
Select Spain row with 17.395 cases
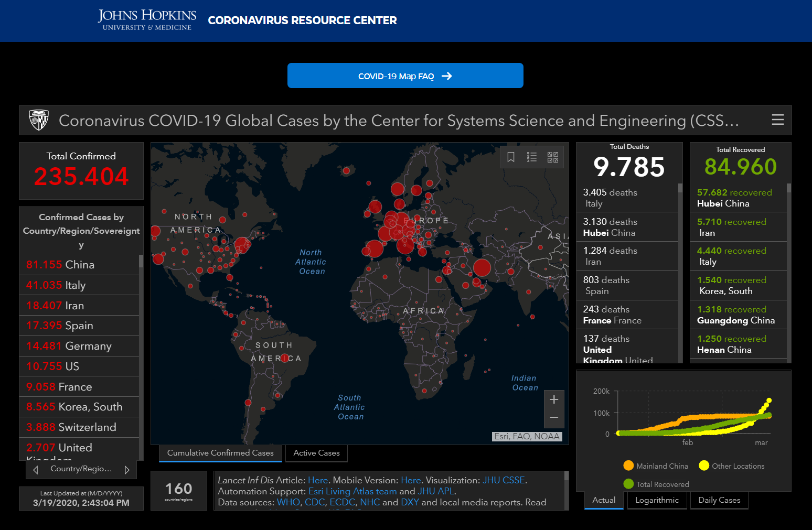[79, 326]
